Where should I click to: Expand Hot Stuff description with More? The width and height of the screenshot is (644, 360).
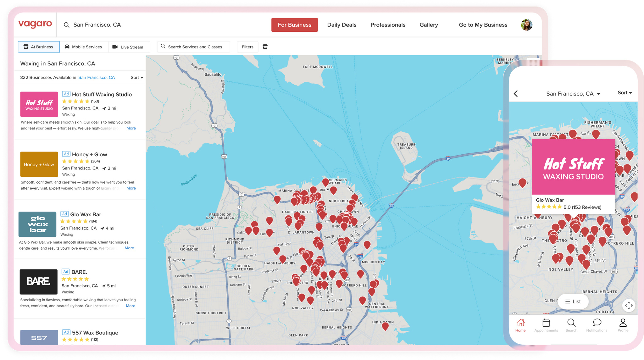[x=131, y=128]
